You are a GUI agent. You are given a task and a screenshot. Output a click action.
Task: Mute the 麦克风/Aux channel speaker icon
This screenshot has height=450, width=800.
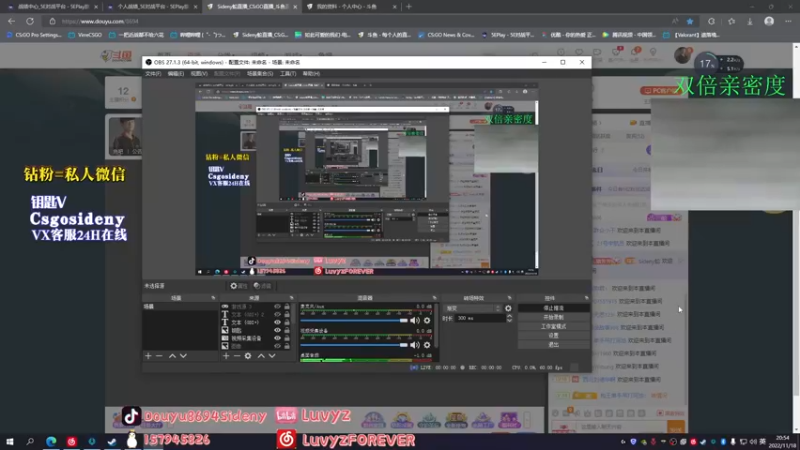tap(415, 320)
